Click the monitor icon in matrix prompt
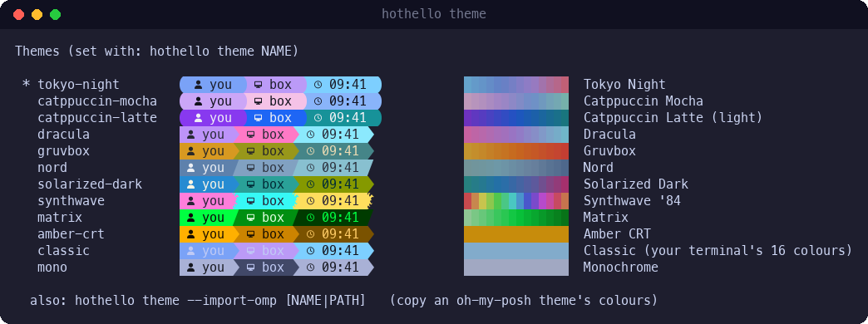Image resolution: width=868 pixels, height=324 pixels. (x=250, y=218)
